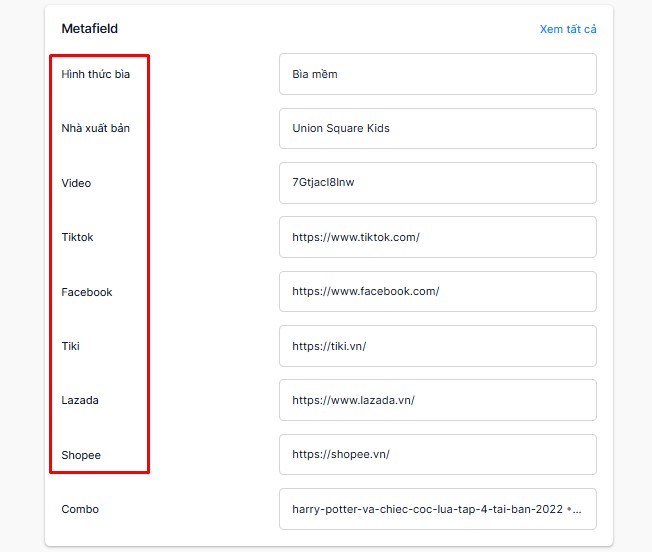The image size is (652, 552).
Task: Click the Tiktok URL field
Action: [438, 237]
